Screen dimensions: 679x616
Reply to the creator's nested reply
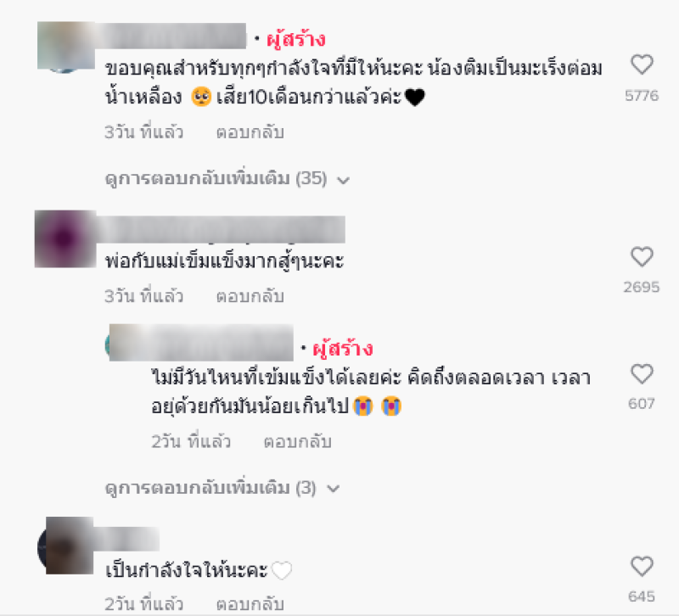point(298,441)
